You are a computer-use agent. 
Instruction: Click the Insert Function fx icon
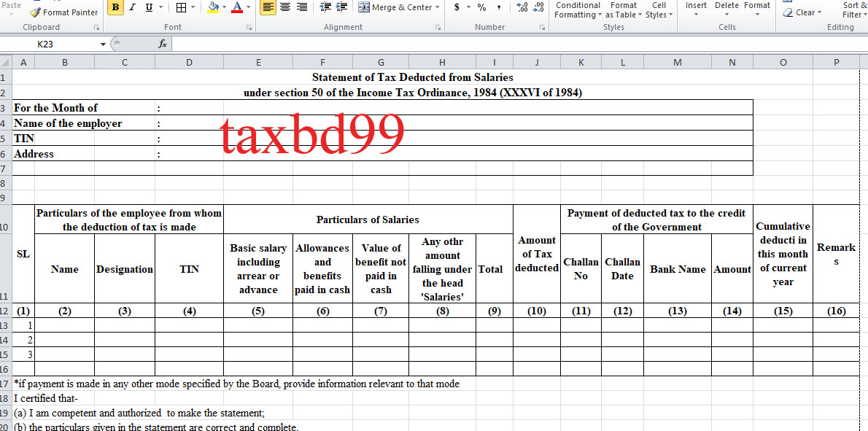click(x=162, y=43)
